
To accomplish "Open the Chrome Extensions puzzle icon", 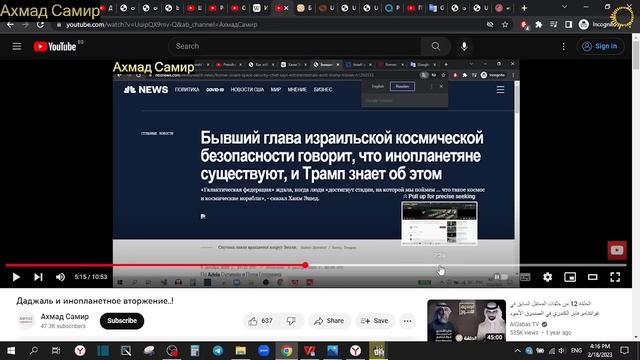I will click(x=539, y=24).
